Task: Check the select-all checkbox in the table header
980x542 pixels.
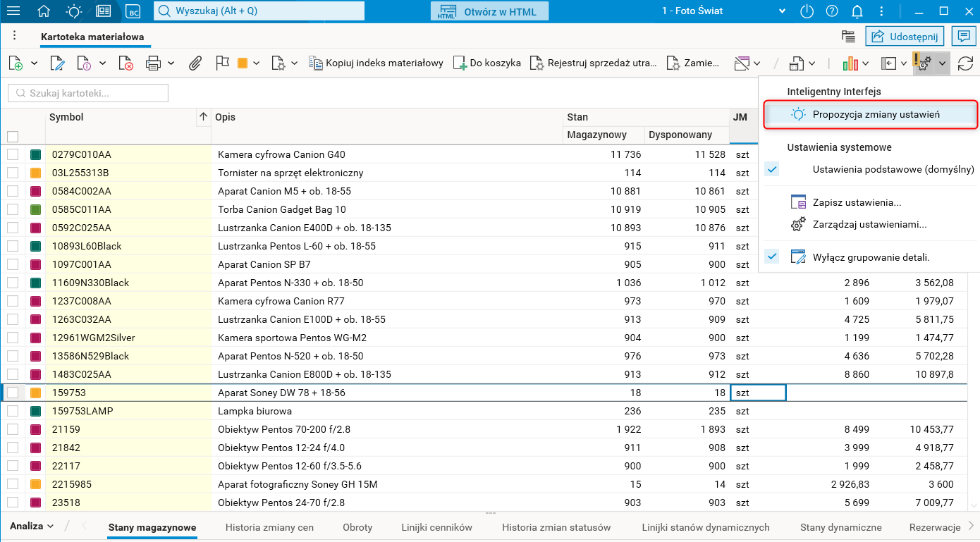Action: (x=13, y=136)
